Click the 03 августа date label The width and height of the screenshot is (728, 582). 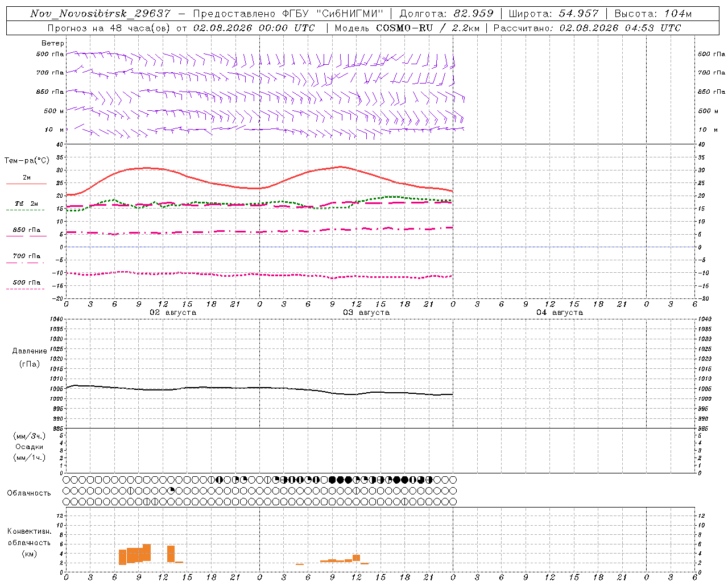click(x=366, y=312)
